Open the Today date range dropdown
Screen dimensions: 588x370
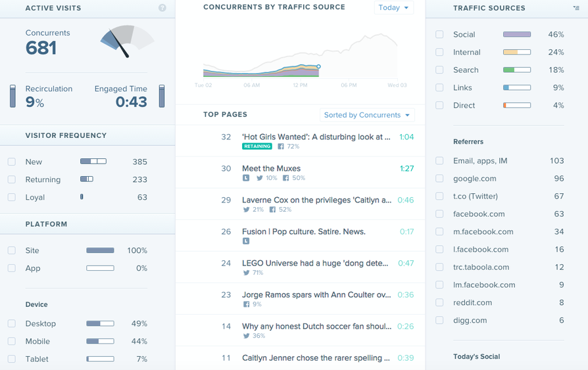(x=393, y=8)
